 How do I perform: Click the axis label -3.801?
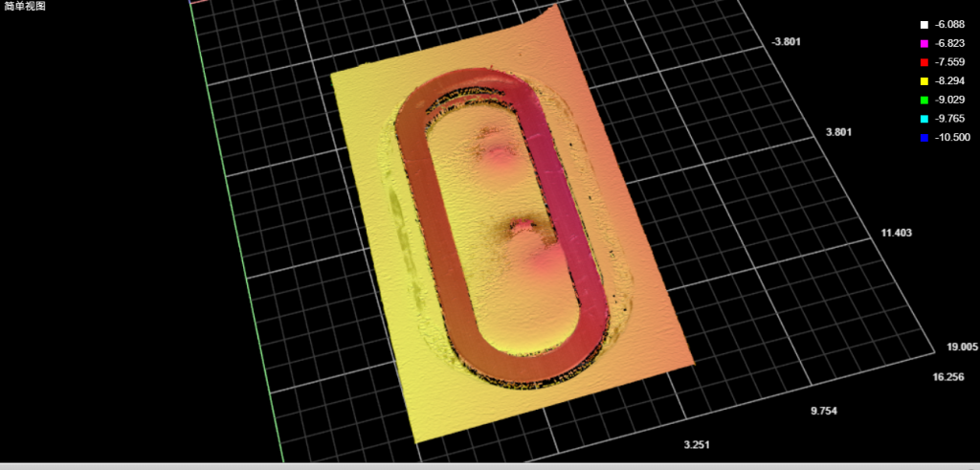click(x=787, y=42)
